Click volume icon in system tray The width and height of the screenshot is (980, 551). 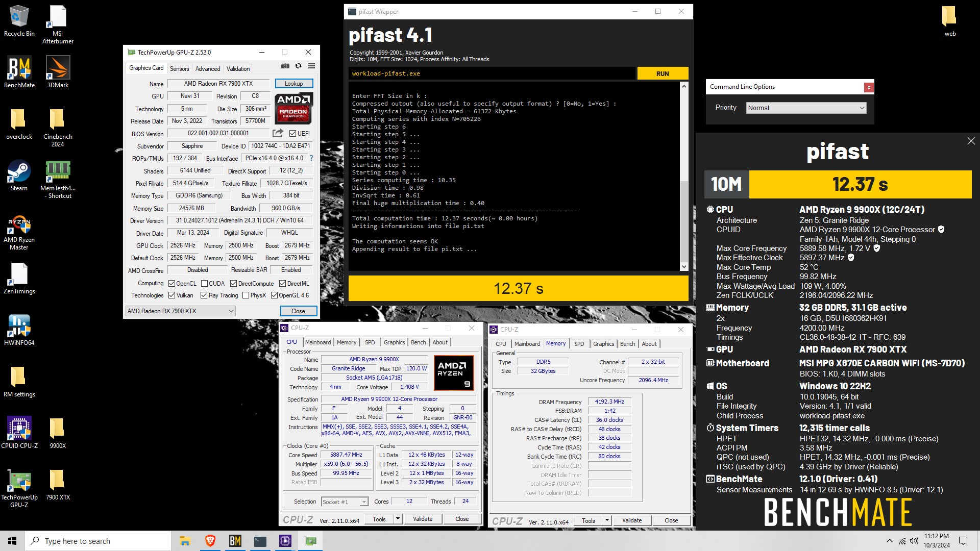click(914, 541)
